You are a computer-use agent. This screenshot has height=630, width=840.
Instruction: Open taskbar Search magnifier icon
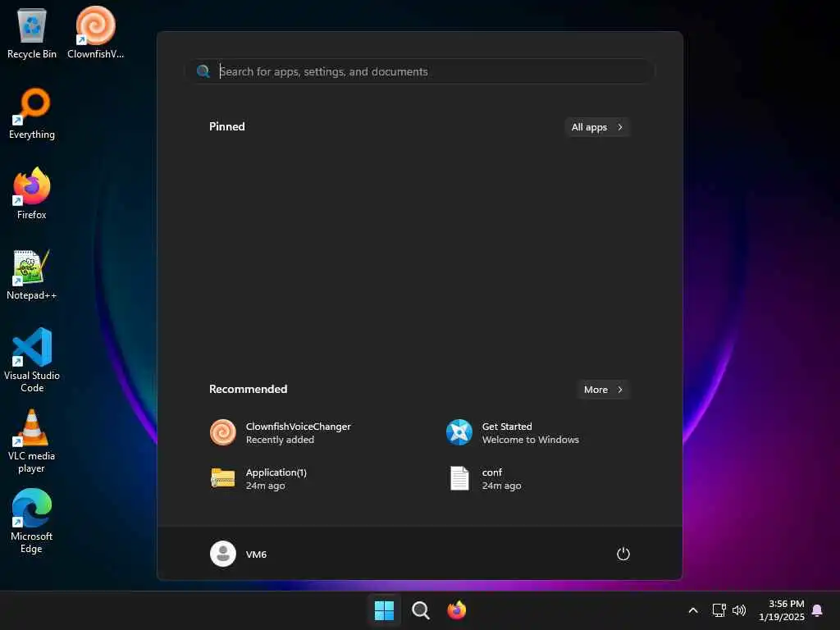click(x=421, y=610)
